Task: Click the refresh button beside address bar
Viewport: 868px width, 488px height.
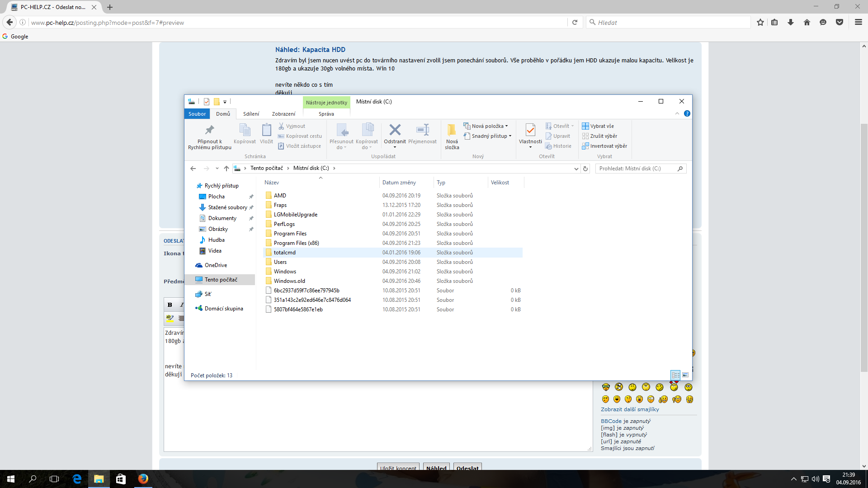Action: pos(585,169)
